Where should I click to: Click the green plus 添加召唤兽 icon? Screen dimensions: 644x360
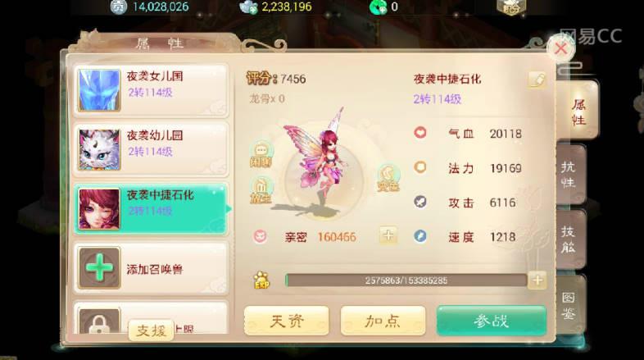pyautogui.click(x=99, y=268)
